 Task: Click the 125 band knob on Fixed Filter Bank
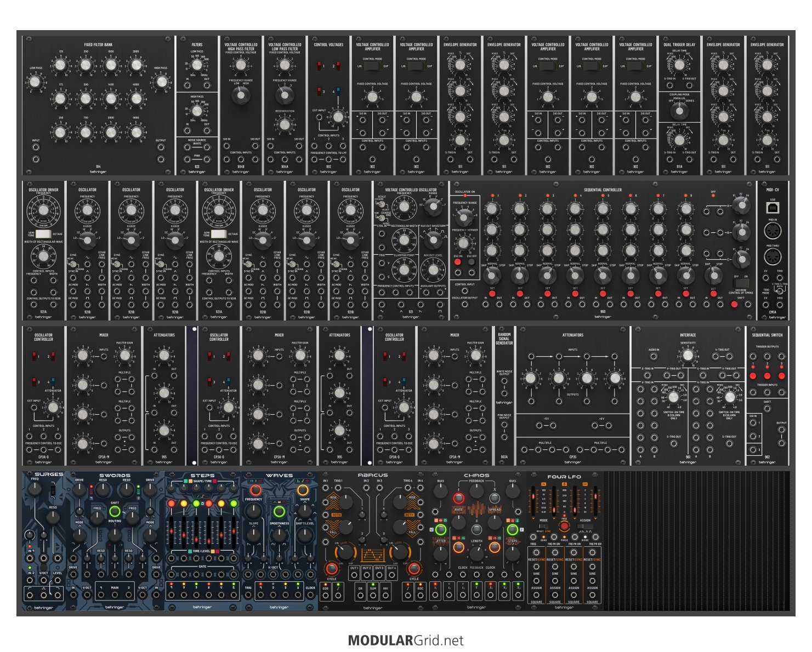60,65
